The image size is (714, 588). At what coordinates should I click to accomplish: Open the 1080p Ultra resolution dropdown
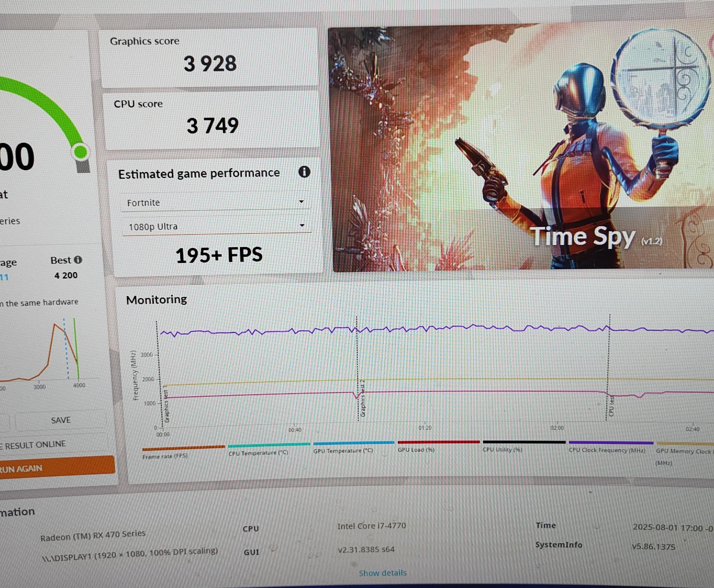pyautogui.click(x=216, y=226)
